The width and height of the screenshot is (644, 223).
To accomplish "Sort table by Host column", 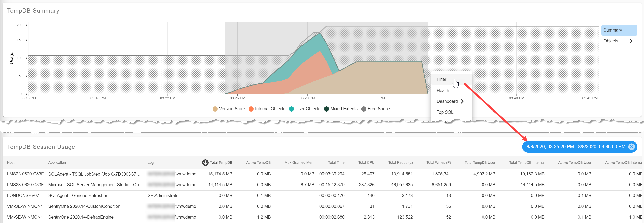I will (x=11, y=162).
